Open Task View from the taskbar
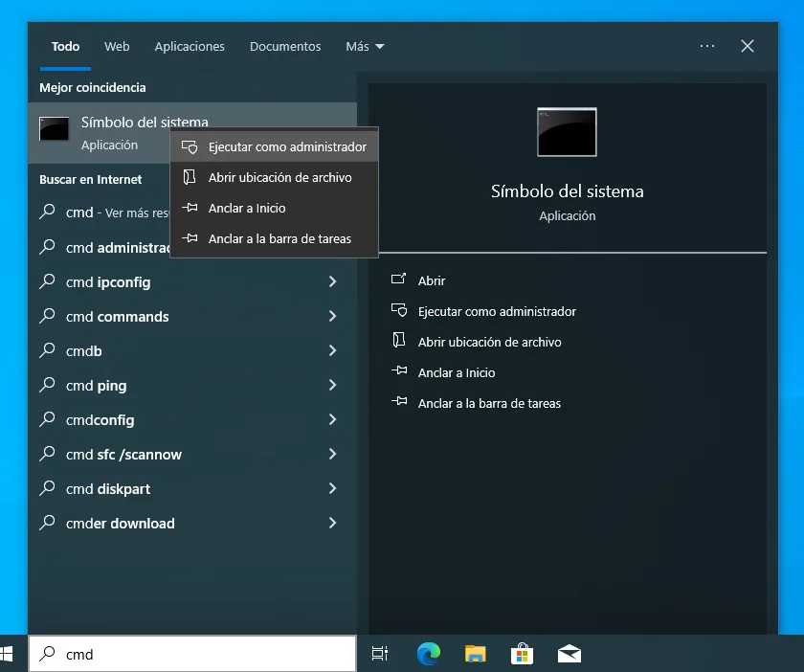The width and height of the screenshot is (804, 672). point(380,654)
